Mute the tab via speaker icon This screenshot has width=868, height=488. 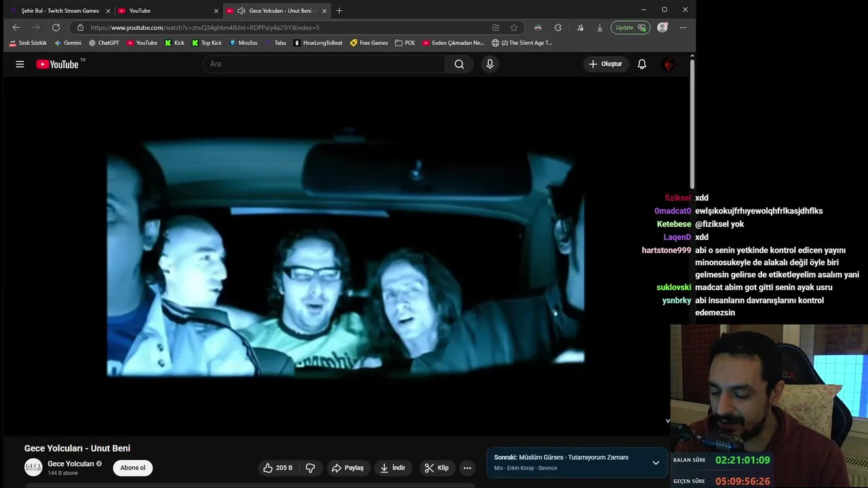tap(241, 11)
